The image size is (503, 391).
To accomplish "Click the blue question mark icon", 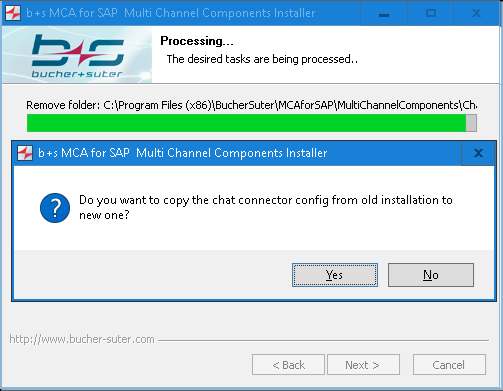I will coord(55,208).
